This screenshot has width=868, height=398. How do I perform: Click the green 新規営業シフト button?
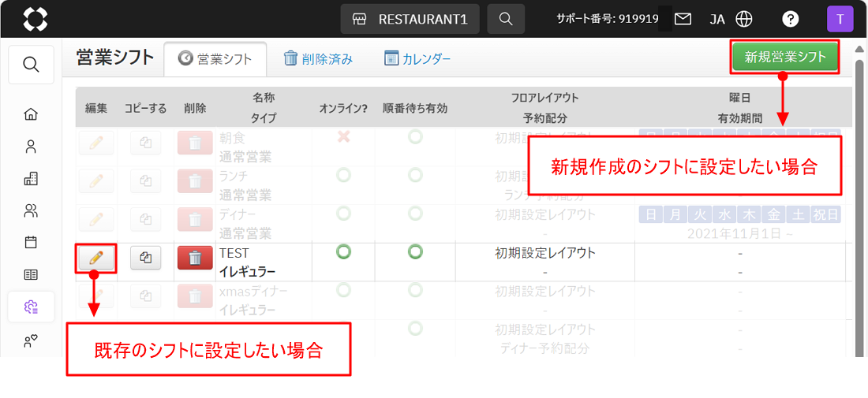(784, 57)
